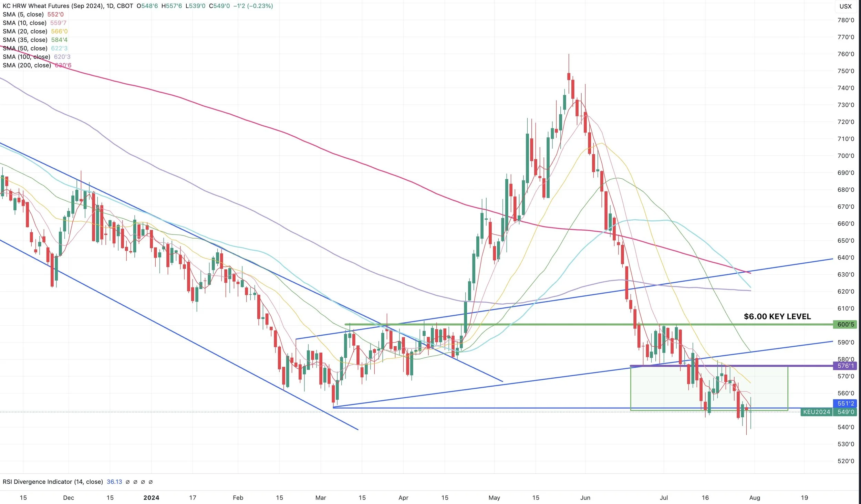Click the RSI Divergence Indicator label
Image resolution: width=861 pixels, height=504 pixels.
pos(53,482)
